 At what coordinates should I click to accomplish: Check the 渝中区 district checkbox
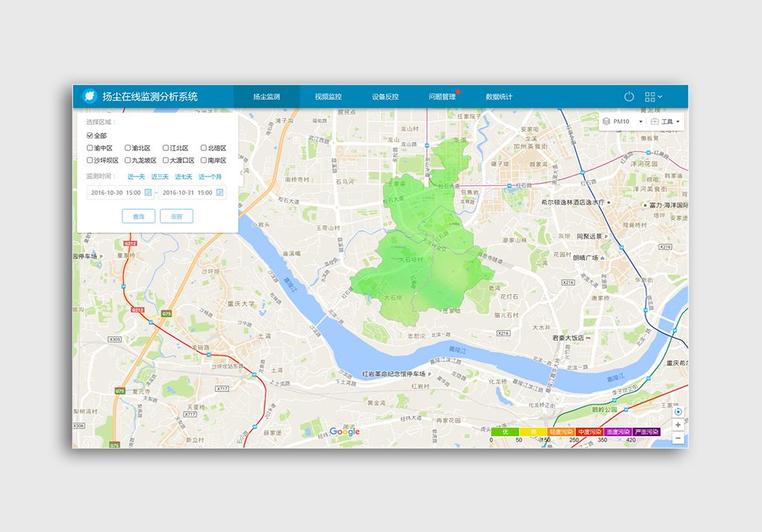[90, 148]
